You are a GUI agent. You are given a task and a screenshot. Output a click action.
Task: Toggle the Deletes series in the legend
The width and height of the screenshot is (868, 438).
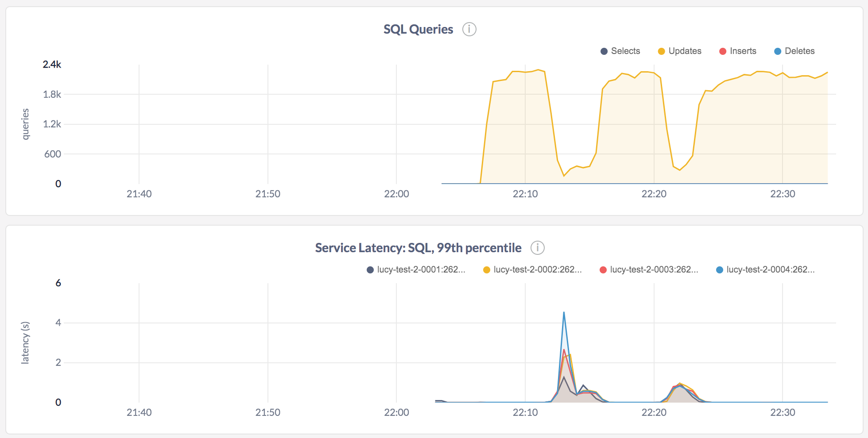[x=794, y=51]
